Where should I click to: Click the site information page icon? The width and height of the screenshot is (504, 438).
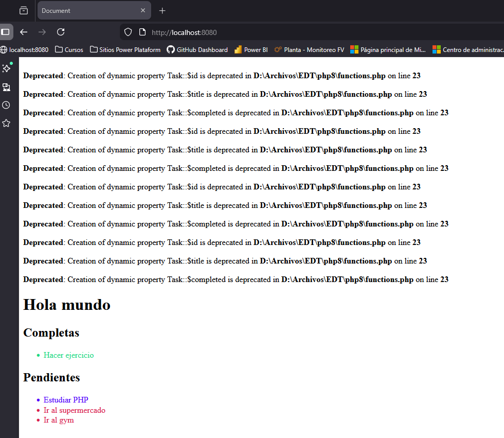142,32
